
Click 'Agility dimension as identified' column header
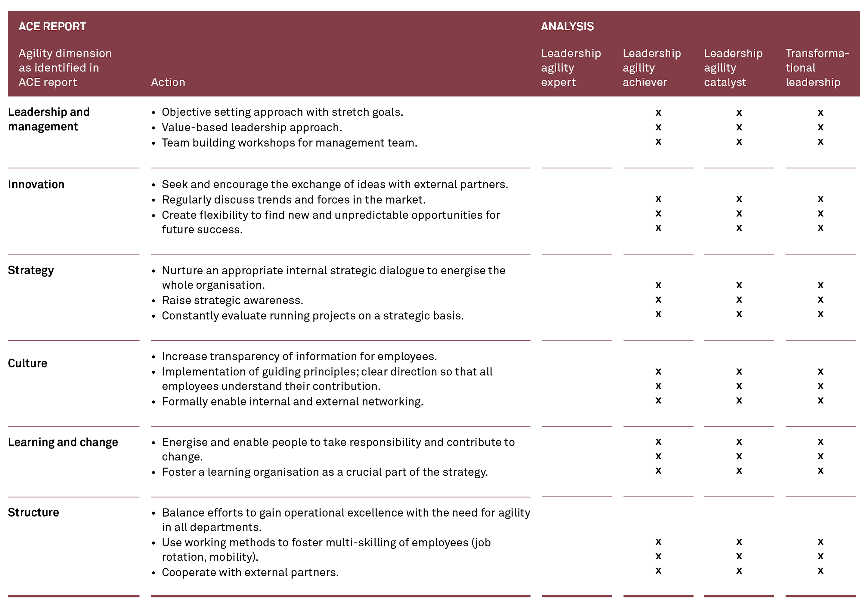(65, 68)
